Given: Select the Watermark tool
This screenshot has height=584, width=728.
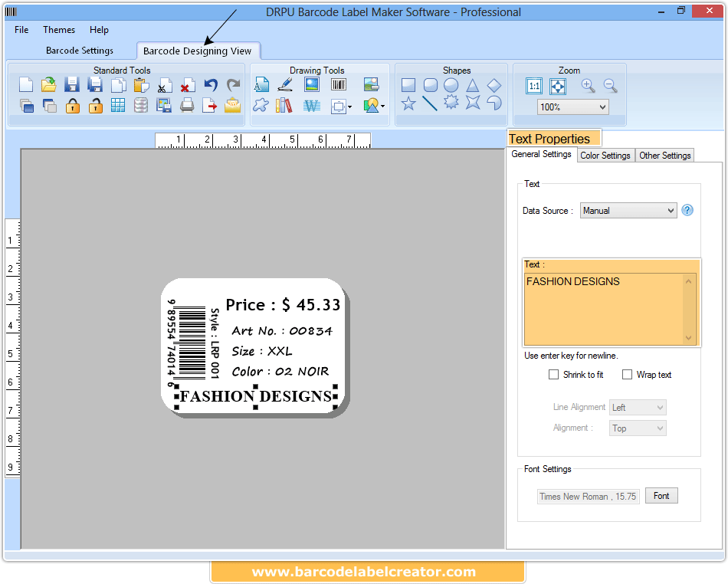Looking at the screenshot, I should point(311,105).
